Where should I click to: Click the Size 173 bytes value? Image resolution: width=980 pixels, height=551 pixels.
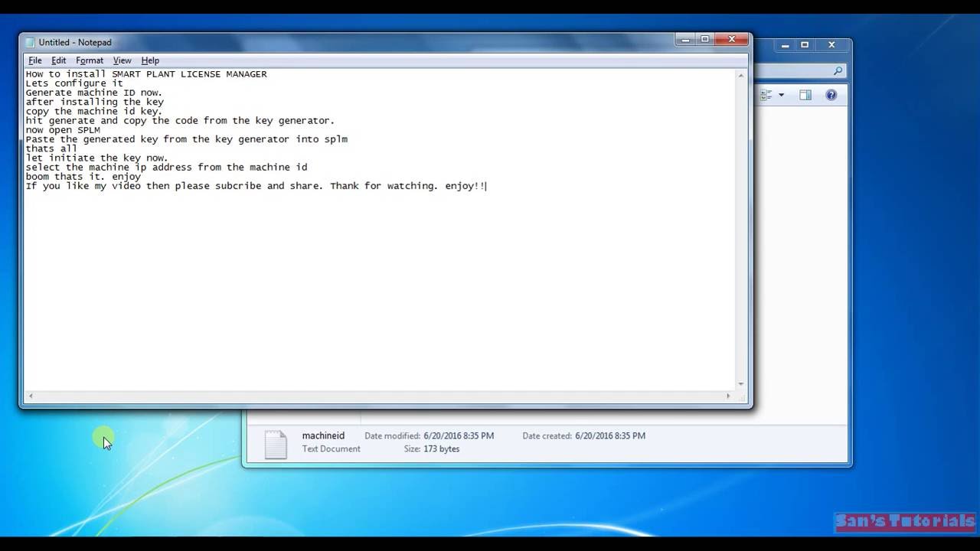click(441, 448)
